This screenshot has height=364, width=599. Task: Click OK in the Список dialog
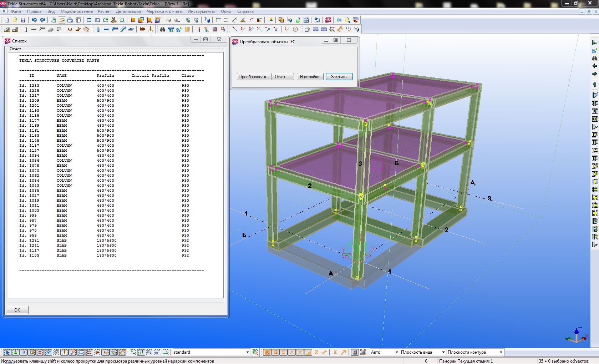point(17,310)
